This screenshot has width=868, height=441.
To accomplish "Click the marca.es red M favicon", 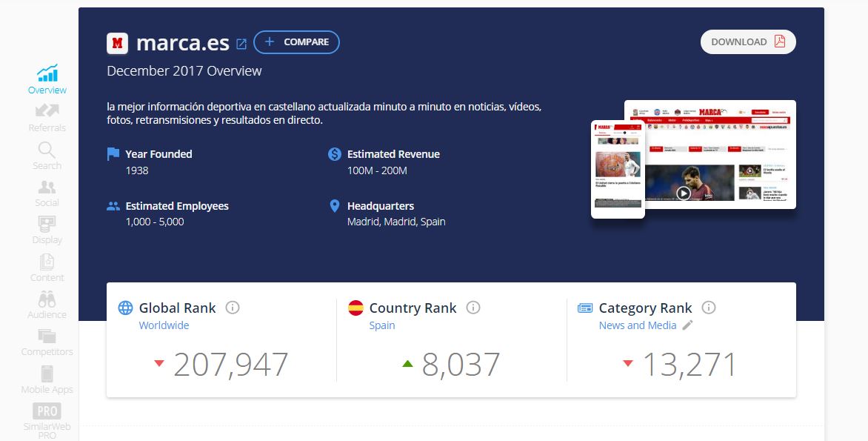I will [x=117, y=43].
